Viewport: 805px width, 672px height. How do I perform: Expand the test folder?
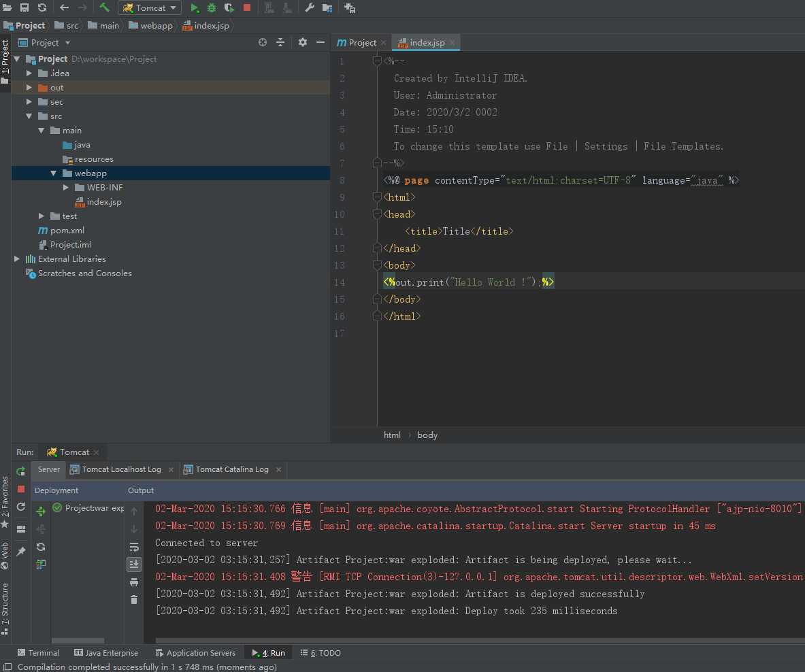point(42,216)
